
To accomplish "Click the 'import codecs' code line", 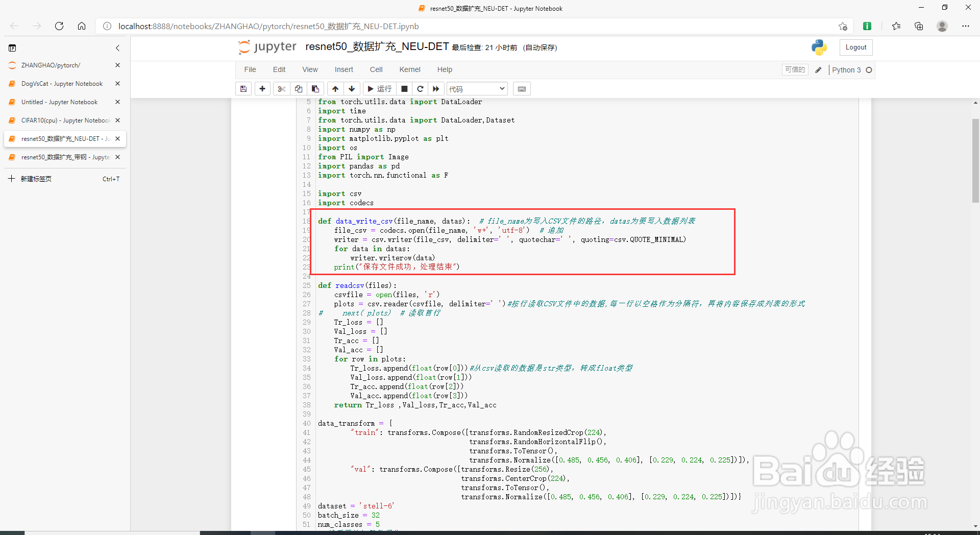I will 346,203.
